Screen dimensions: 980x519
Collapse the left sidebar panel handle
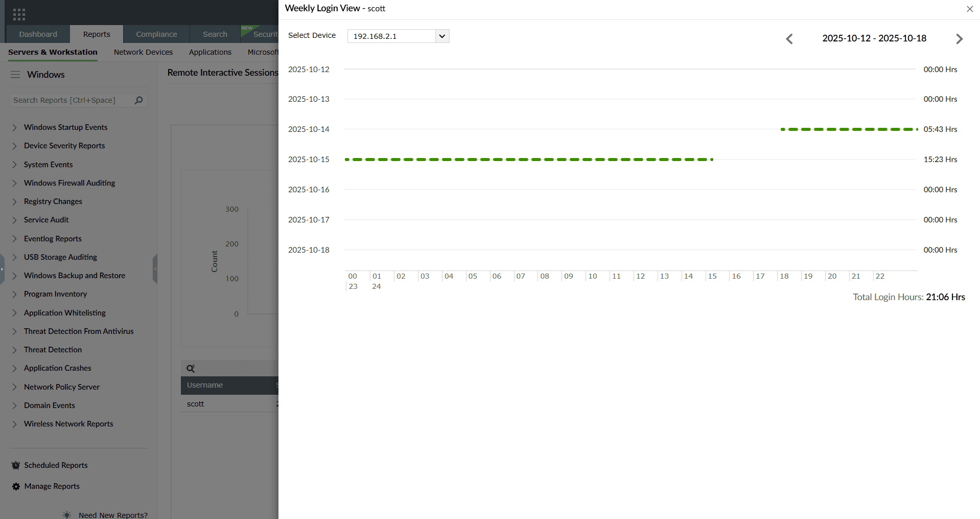pos(155,269)
